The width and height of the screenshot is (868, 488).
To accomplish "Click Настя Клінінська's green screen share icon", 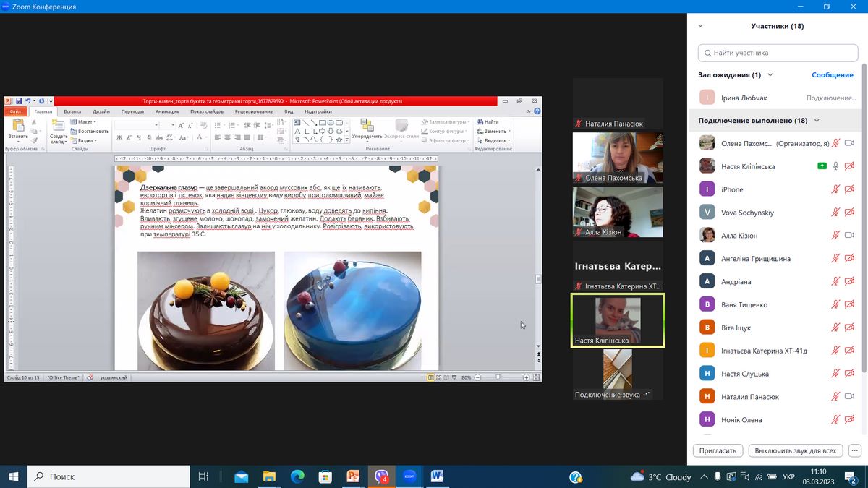I will click(x=822, y=166).
